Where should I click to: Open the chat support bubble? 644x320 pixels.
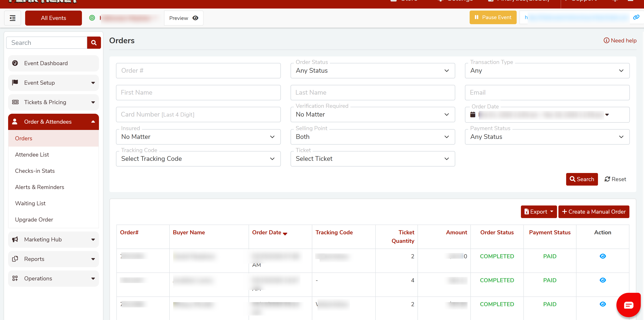[x=628, y=305]
